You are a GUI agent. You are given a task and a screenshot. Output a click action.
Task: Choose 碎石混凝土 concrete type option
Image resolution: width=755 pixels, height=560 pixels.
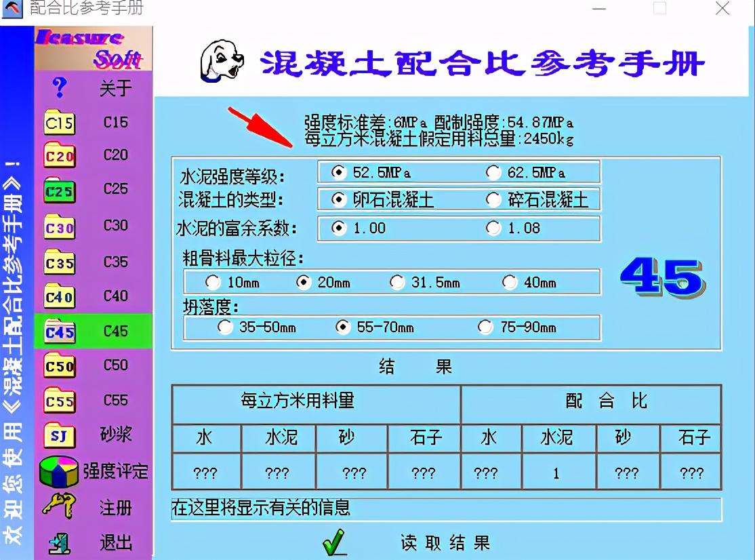[493, 200]
